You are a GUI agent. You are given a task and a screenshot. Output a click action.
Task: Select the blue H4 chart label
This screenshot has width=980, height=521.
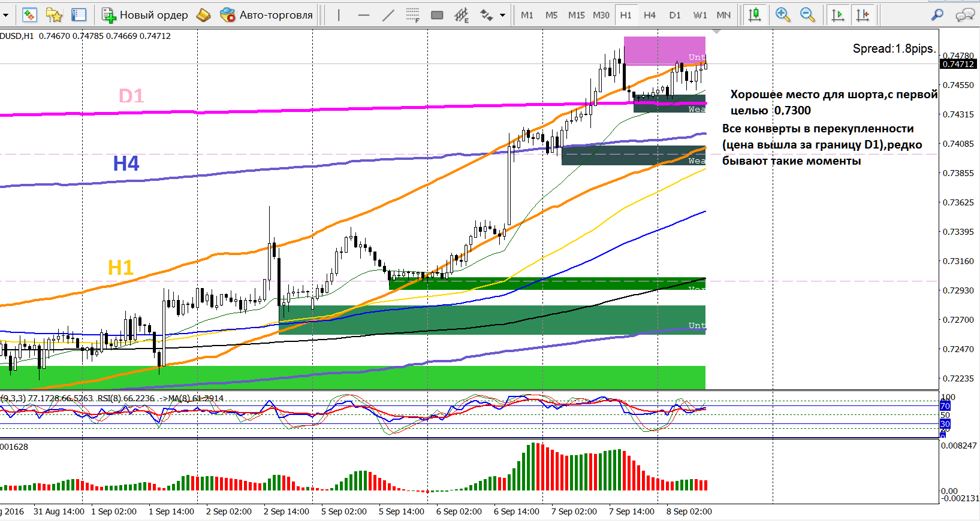(x=126, y=163)
